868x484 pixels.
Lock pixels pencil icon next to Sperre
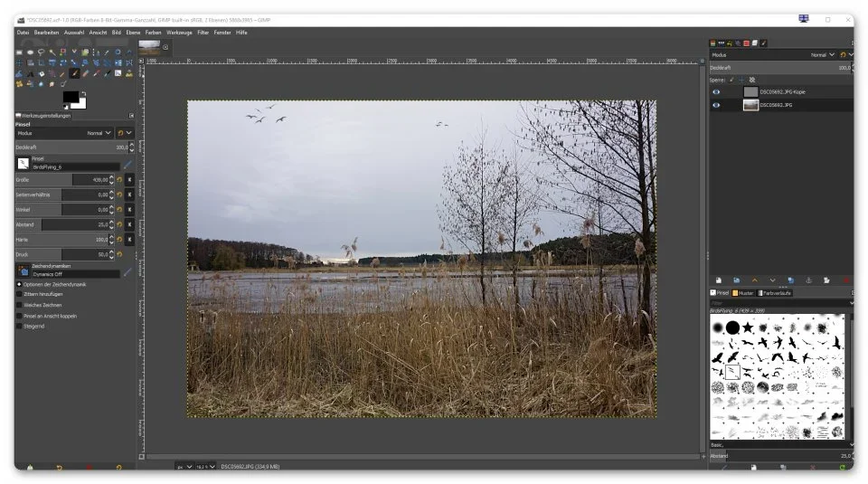point(731,80)
